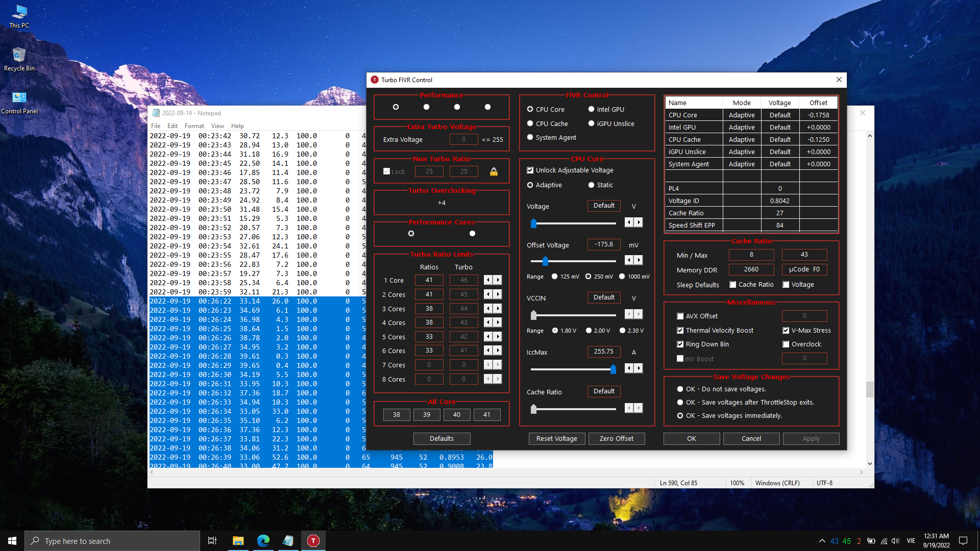
Task: Click 1 Core ratio field
Action: point(429,280)
